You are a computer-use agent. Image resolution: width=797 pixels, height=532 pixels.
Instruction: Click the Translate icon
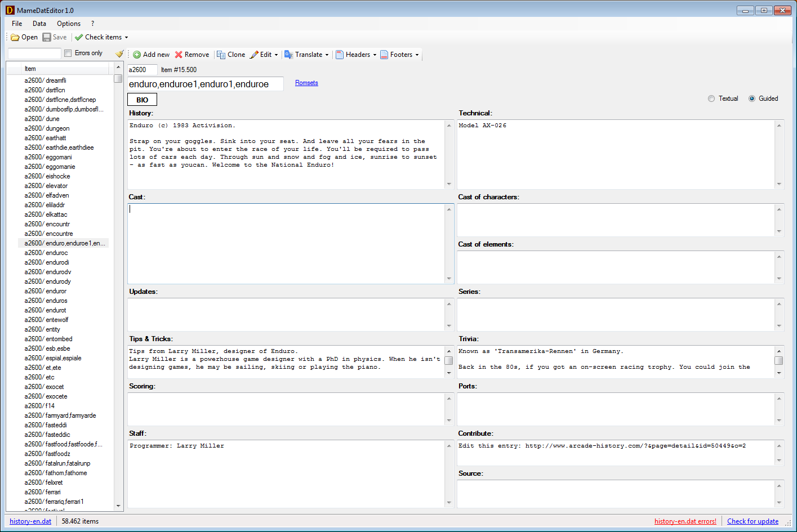(289, 55)
